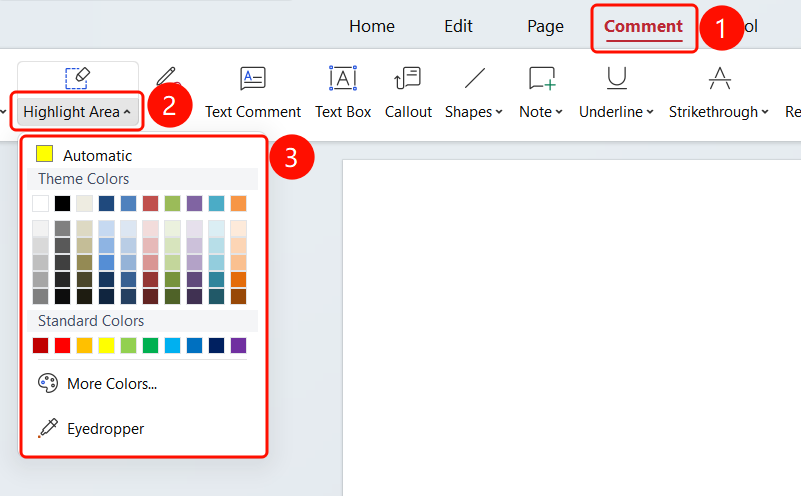The width and height of the screenshot is (801, 496).
Task: Expand the Shapes dropdown arrow
Action: (x=499, y=112)
